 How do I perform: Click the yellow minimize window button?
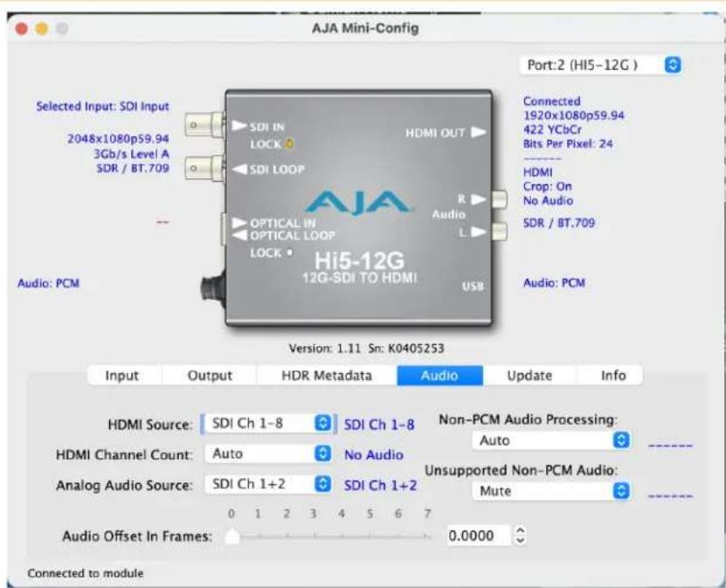(42, 29)
